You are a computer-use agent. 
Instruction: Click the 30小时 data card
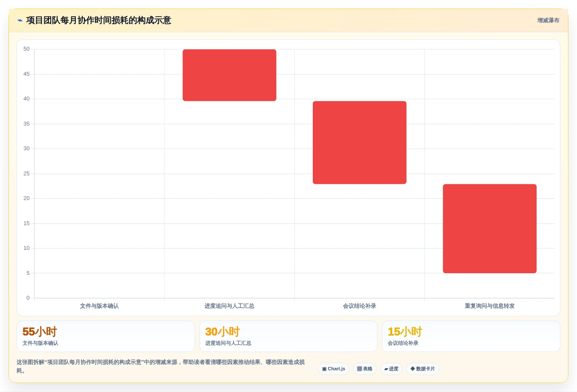pyautogui.click(x=288, y=336)
